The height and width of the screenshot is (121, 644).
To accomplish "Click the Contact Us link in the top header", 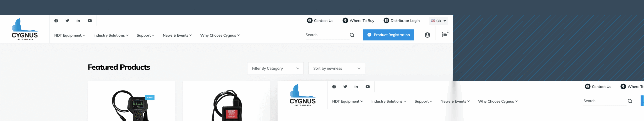I will 320,21.
